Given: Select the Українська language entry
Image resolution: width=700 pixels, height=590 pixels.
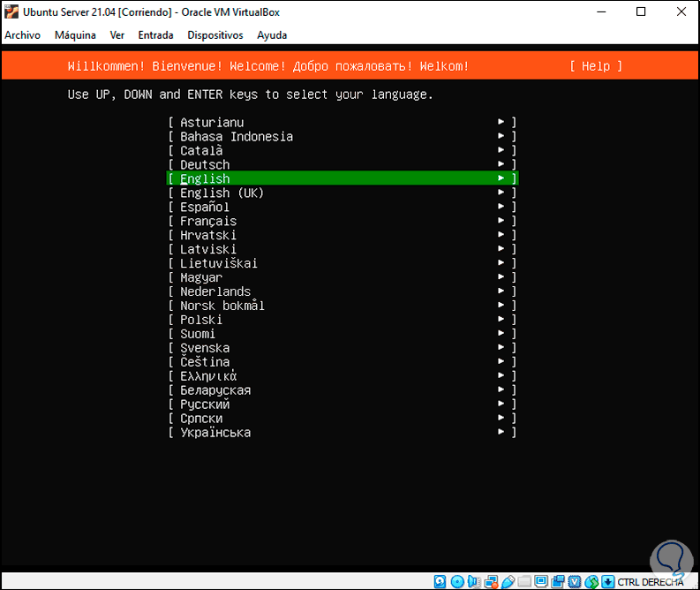Looking at the screenshot, I should coord(342,432).
